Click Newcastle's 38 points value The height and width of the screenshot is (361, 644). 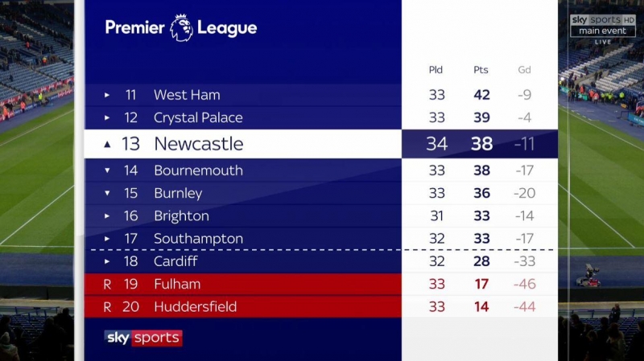[x=481, y=145]
